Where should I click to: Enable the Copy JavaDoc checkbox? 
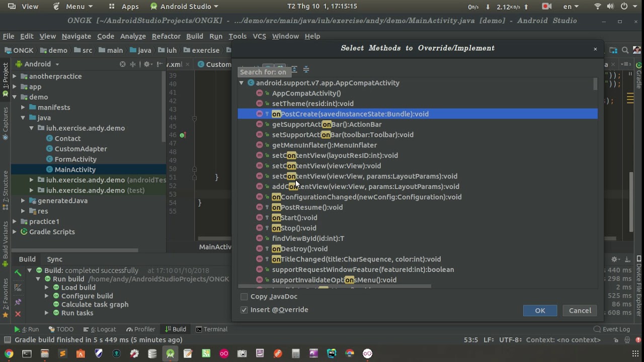pyautogui.click(x=244, y=297)
